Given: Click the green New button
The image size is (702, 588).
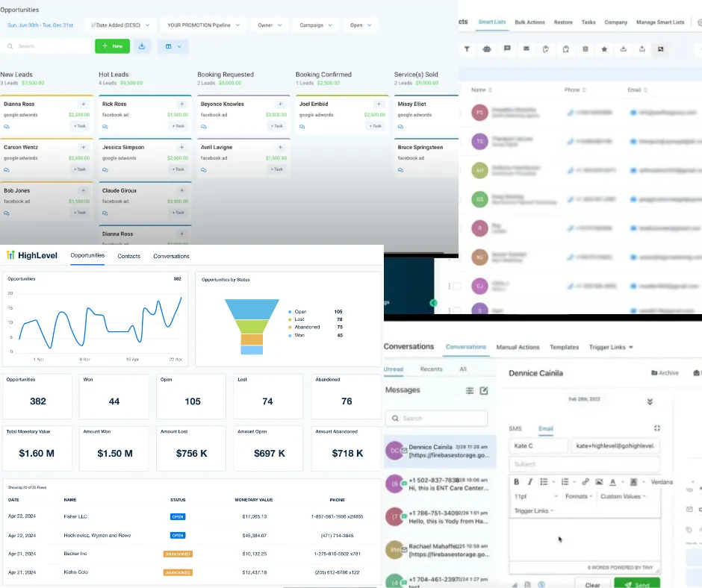Looking at the screenshot, I should click(112, 46).
